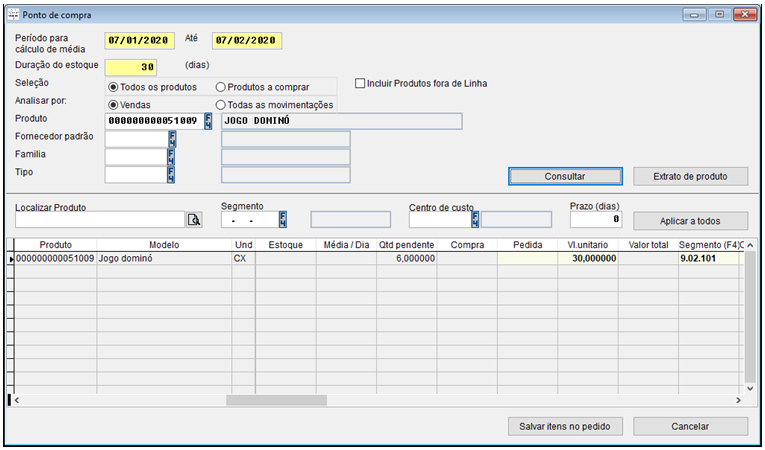The width and height of the screenshot is (765, 450).
Task: Click the horizontal scrollbar thumb of the grid
Action: coord(276,400)
